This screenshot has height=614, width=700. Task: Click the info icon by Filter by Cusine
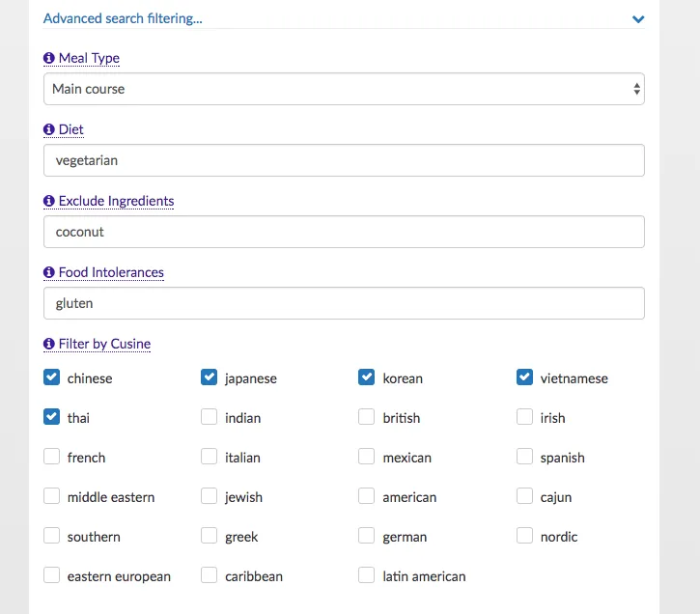click(x=49, y=344)
